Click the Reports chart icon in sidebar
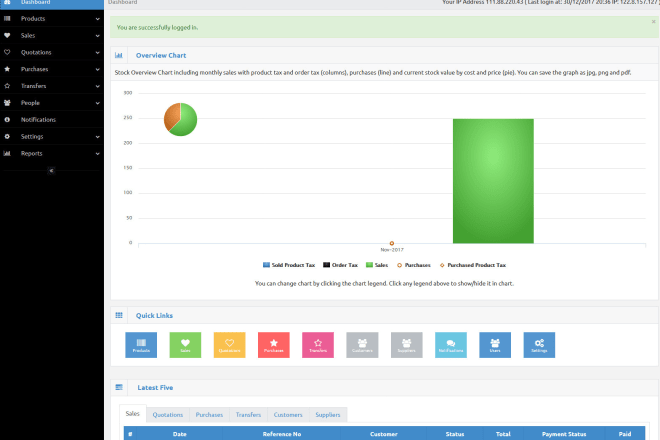 point(7,153)
